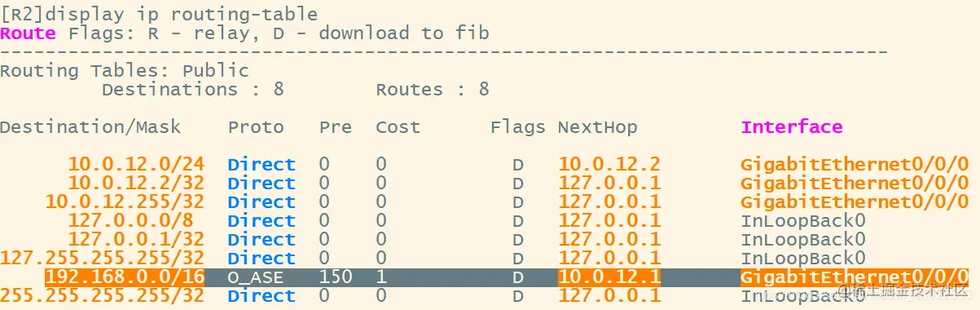Select the "Destination/Mask" column header
This screenshot has width=980, height=310.
point(90,127)
